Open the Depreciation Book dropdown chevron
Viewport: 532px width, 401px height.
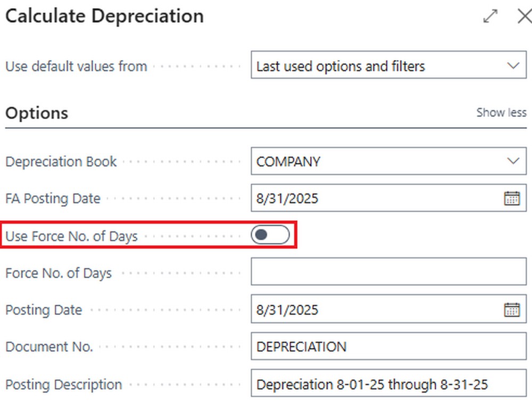click(512, 161)
